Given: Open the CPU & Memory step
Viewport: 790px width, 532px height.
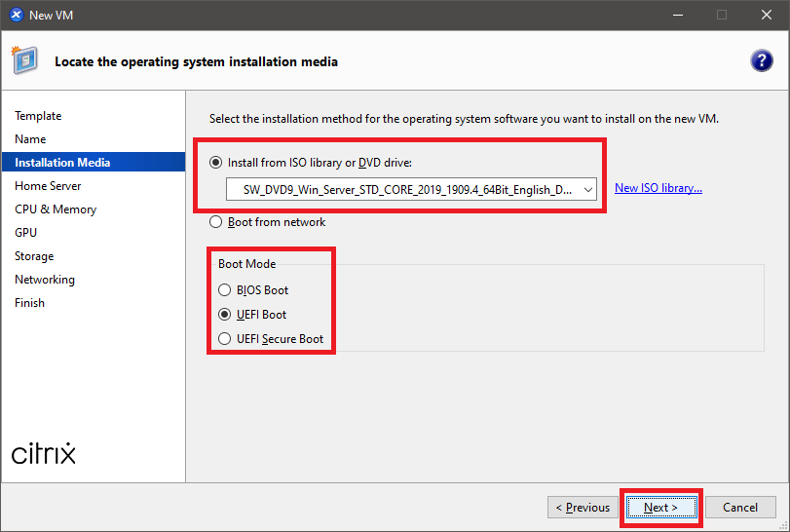Looking at the screenshot, I should click(56, 209).
